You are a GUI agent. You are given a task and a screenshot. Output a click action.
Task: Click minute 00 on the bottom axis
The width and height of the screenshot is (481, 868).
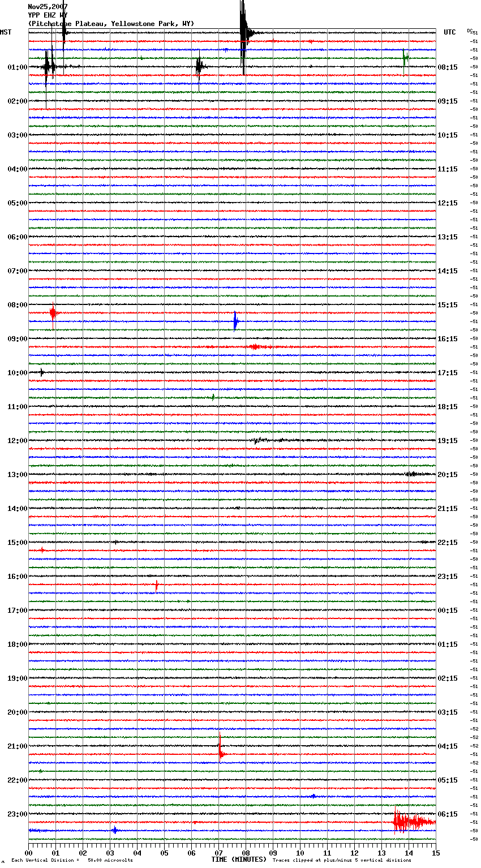pyautogui.click(x=28, y=853)
